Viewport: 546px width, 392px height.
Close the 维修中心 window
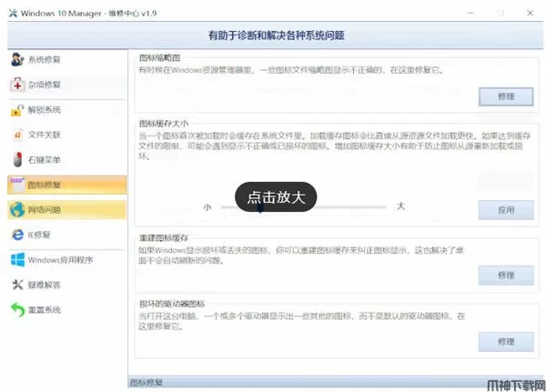pos(530,14)
